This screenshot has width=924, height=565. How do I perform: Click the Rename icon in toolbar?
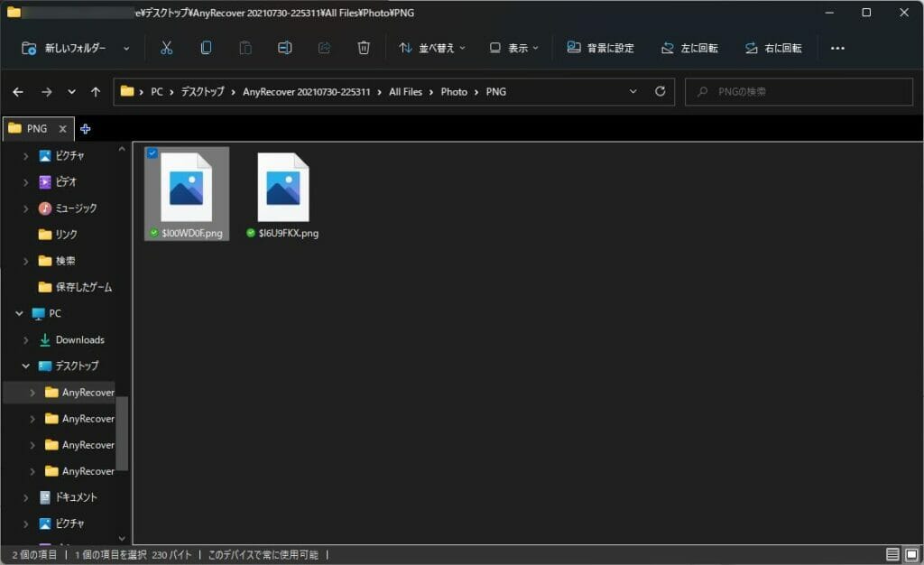point(284,49)
